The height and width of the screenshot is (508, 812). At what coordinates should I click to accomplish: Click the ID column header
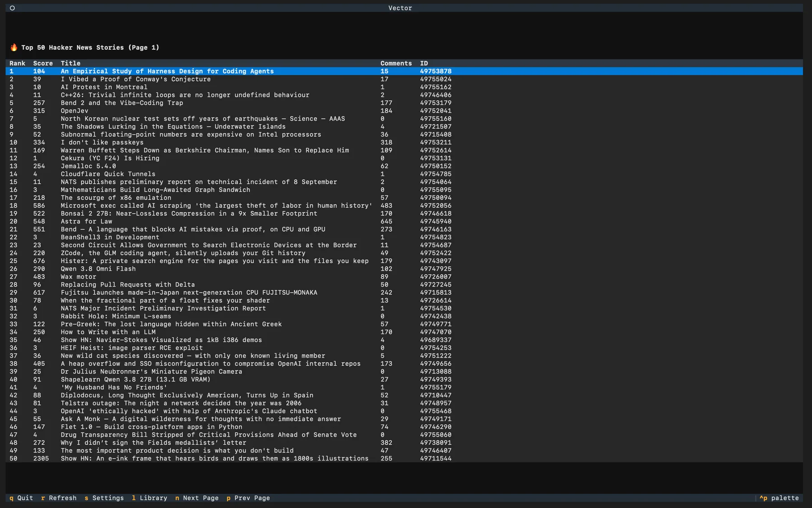(424, 63)
